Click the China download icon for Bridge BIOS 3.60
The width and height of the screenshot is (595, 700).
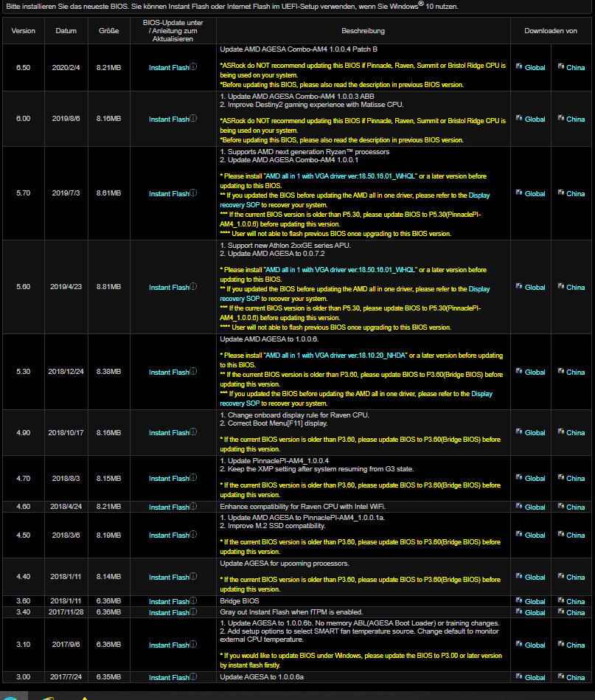[560, 601]
